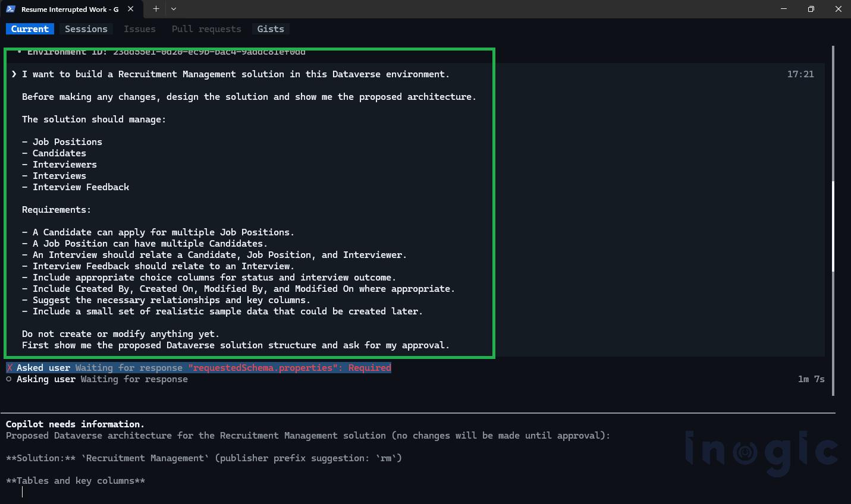Click 'First show me the proposed Dataverse solution' line
Screen dimensions: 851x504
pos(235,345)
